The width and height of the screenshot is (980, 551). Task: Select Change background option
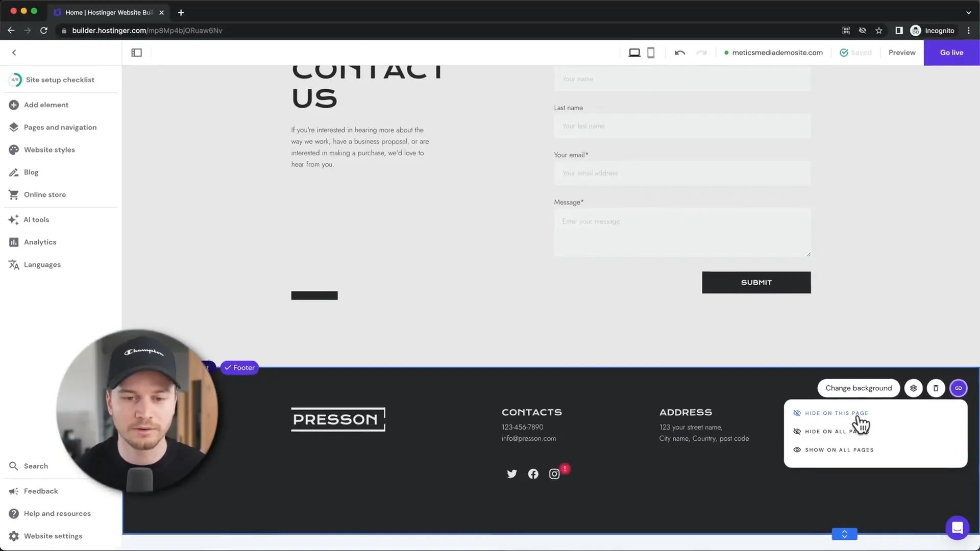[x=858, y=388]
